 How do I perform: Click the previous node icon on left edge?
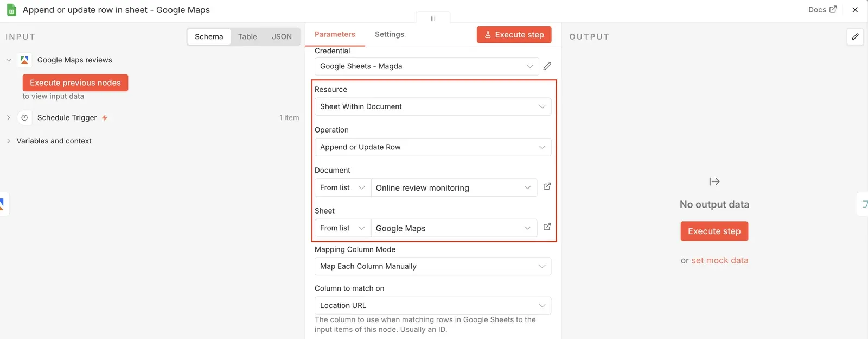[x=3, y=204]
